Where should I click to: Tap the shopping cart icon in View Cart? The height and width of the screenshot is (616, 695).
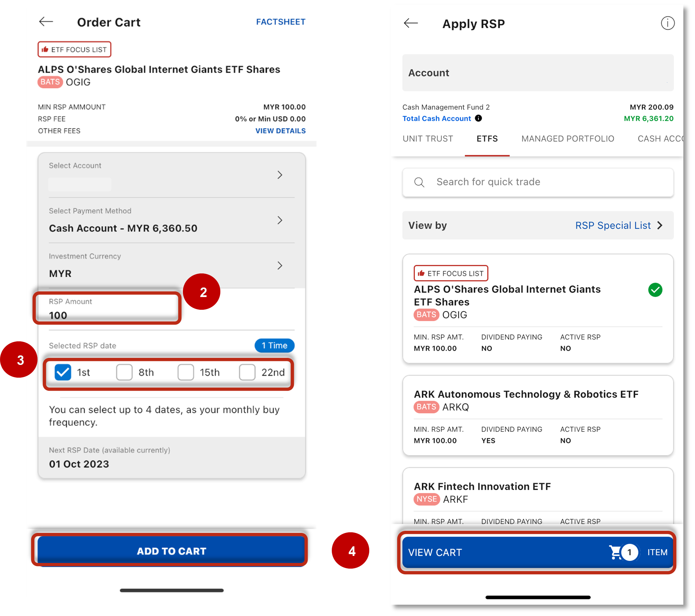(615, 552)
